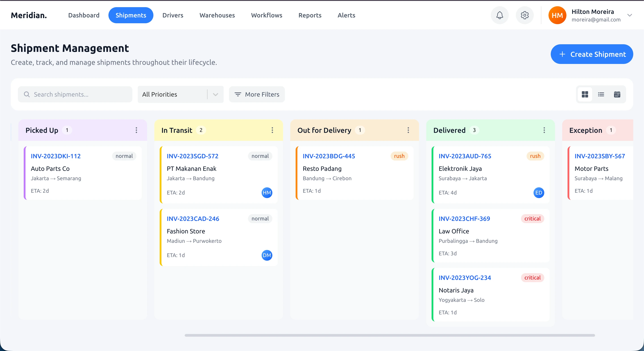The width and height of the screenshot is (644, 351).
Task: Switch to grid board view
Action: tap(585, 94)
